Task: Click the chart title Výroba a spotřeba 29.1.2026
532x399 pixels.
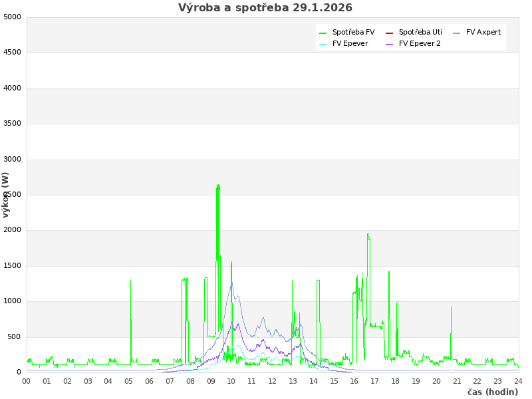Action: (x=265, y=8)
